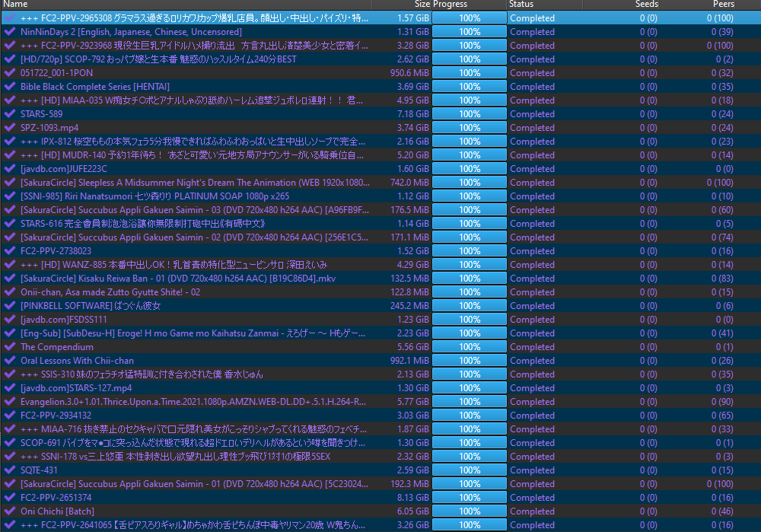Select The Compendium torrent name
This screenshot has height=532, width=761.
pos(57,347)
